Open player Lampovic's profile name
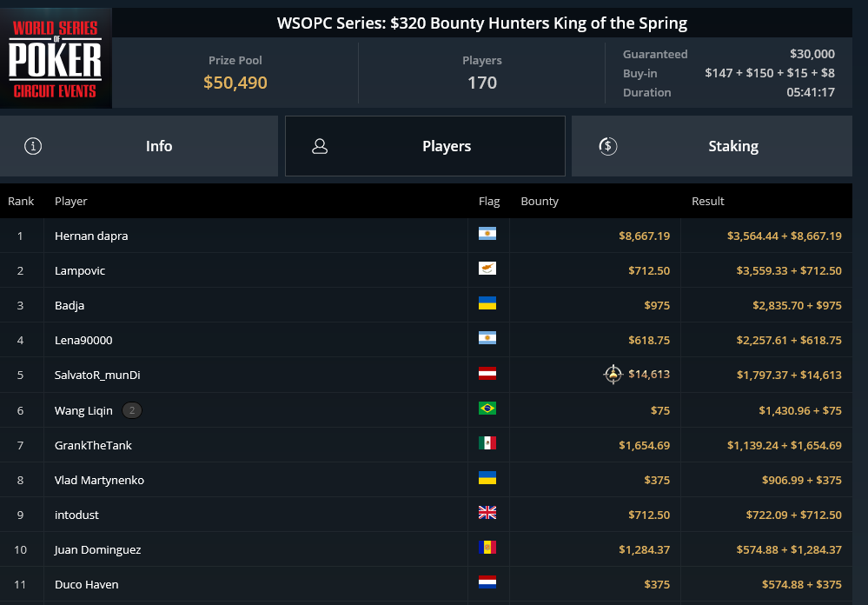 (x=80, y=270)
